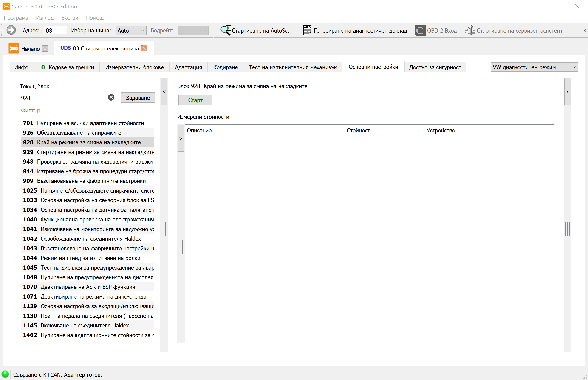The image size is (588, 380).
Task: Open the VW диагностичен режим dropdown
Action: coord(534,67)
